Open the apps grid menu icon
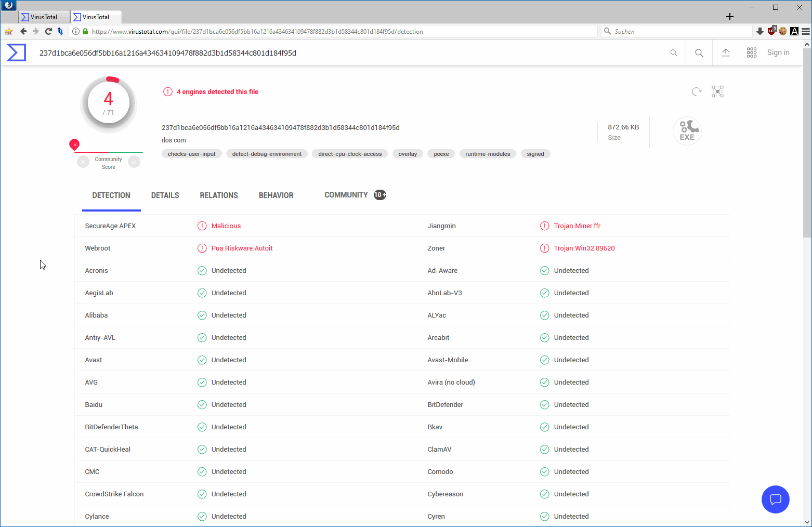The image size is (812, 527). (752, 52)
